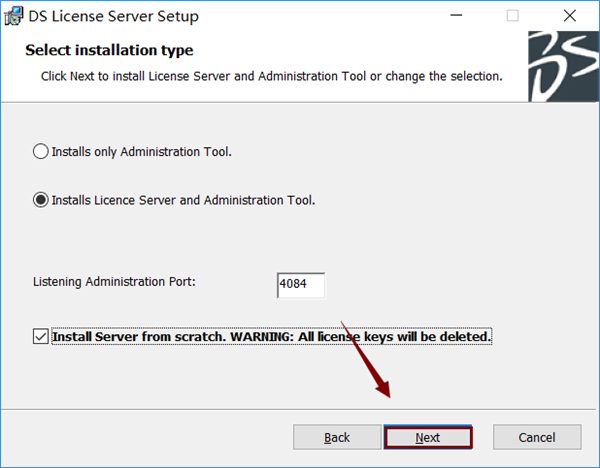The image size is (600, 468).
Task: Click the Dassault Systèmes DS logo
Action: pyautogui.click(x=563, y=67)
